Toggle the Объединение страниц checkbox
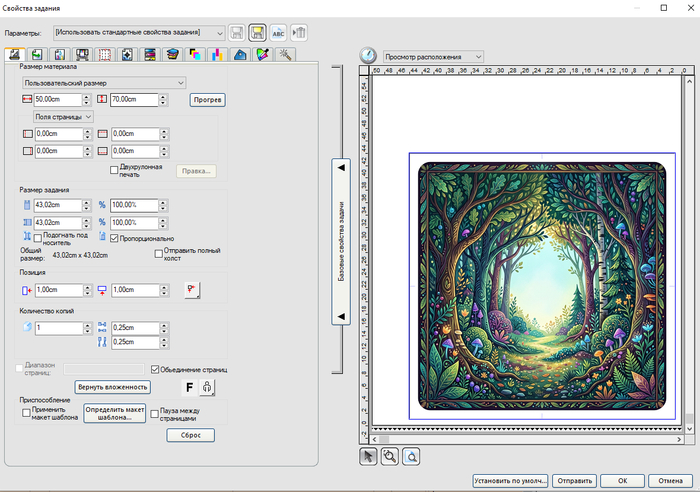 pyautogui.click(x=155, y=369)
